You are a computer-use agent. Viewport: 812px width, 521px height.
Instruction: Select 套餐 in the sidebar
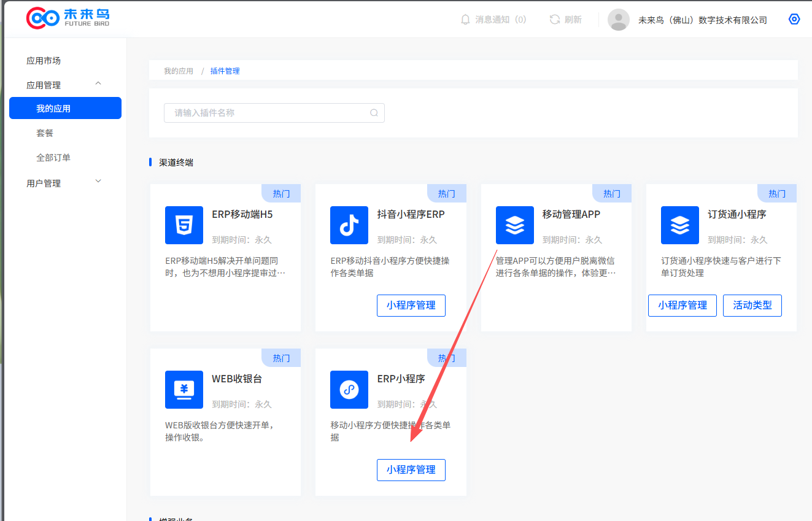[45, 133]
